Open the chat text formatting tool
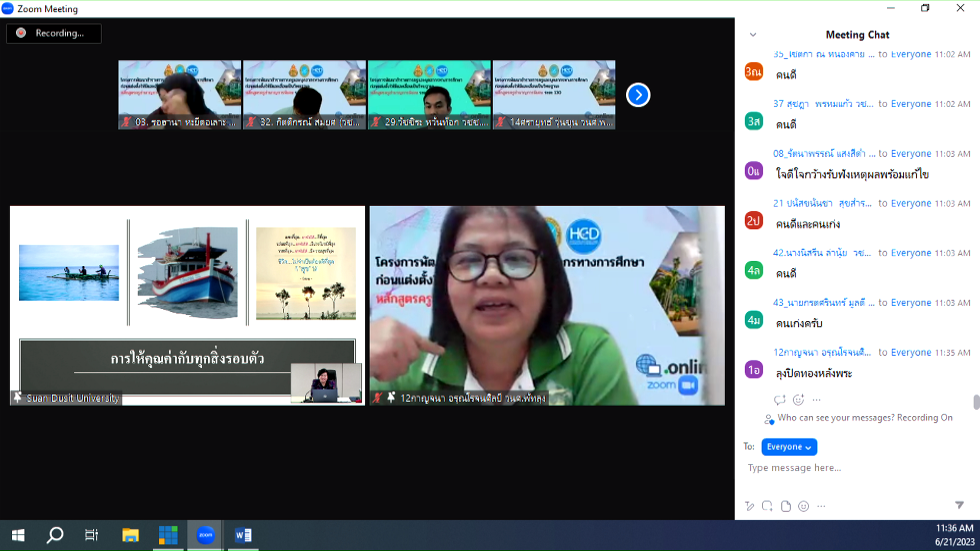The image size is (980, 551). pyautogui.click(x=749, y=506)
